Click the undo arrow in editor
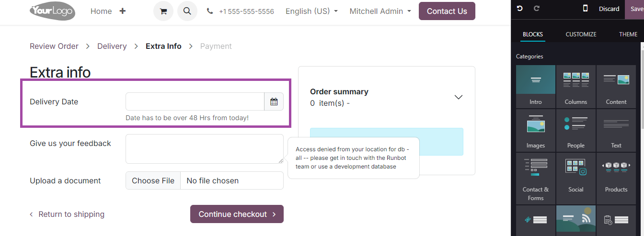 [x=520, y=9]
